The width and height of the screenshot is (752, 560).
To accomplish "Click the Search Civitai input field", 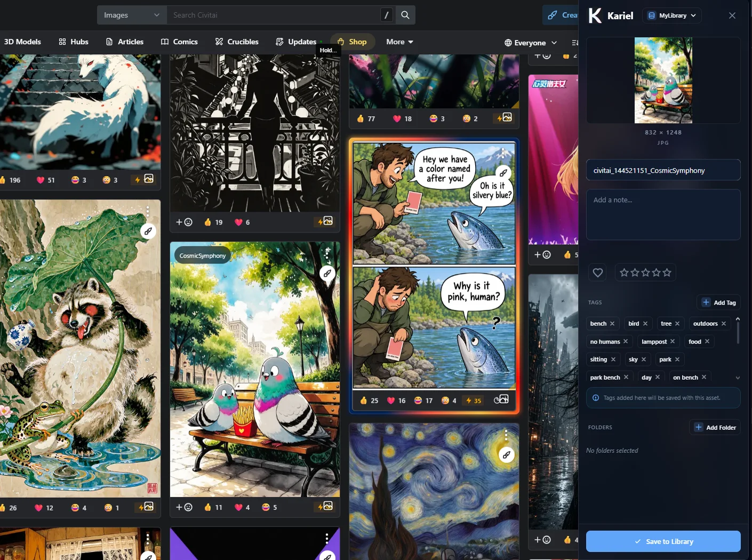I will pyautogui.click(x=273, y=15).
